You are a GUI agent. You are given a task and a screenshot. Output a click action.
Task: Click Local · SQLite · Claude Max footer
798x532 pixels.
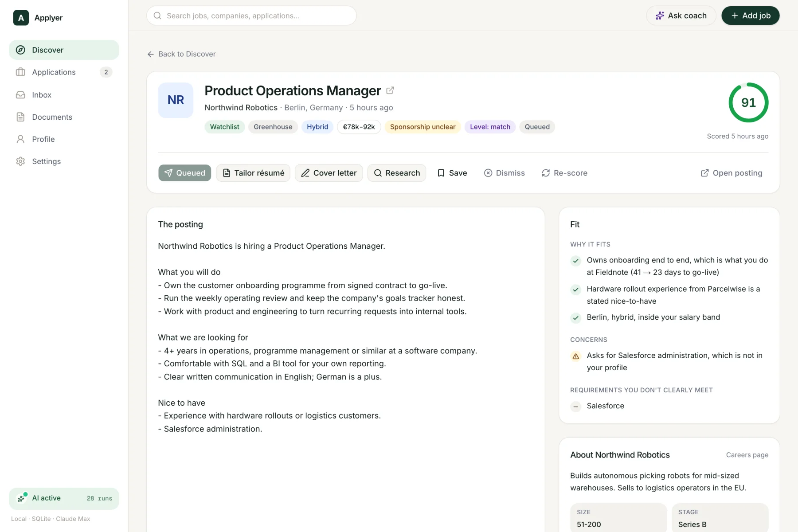click(51, 519)
